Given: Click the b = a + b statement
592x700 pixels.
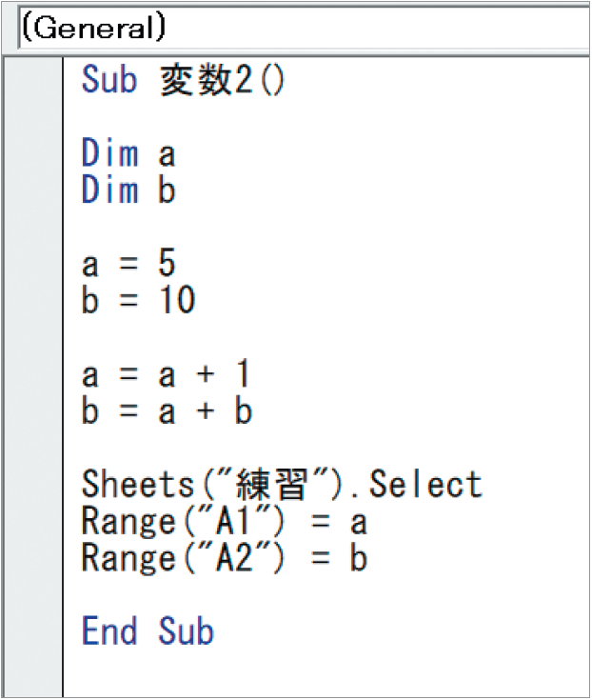Looking at the screenshot, I should 167,411.
